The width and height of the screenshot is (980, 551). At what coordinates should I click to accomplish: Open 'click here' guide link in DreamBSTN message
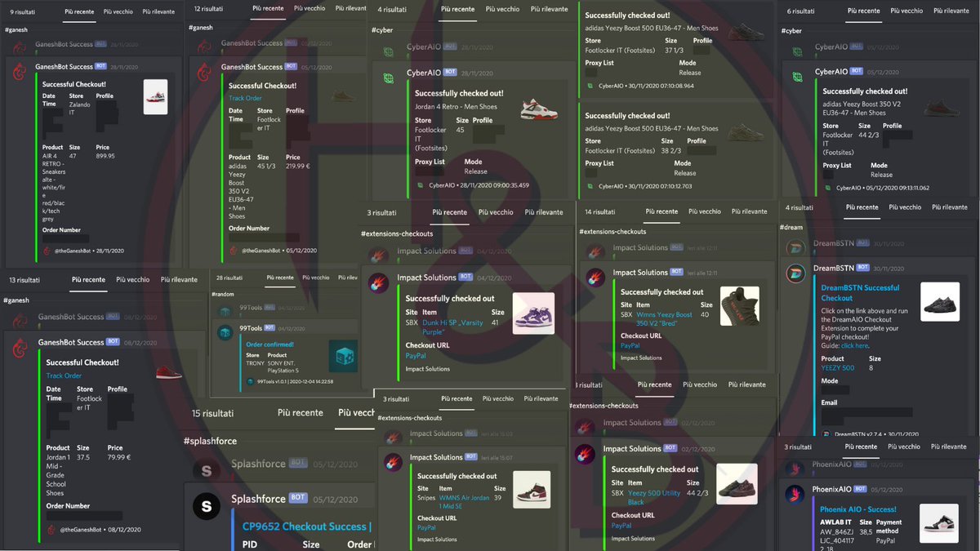point(854,346)
